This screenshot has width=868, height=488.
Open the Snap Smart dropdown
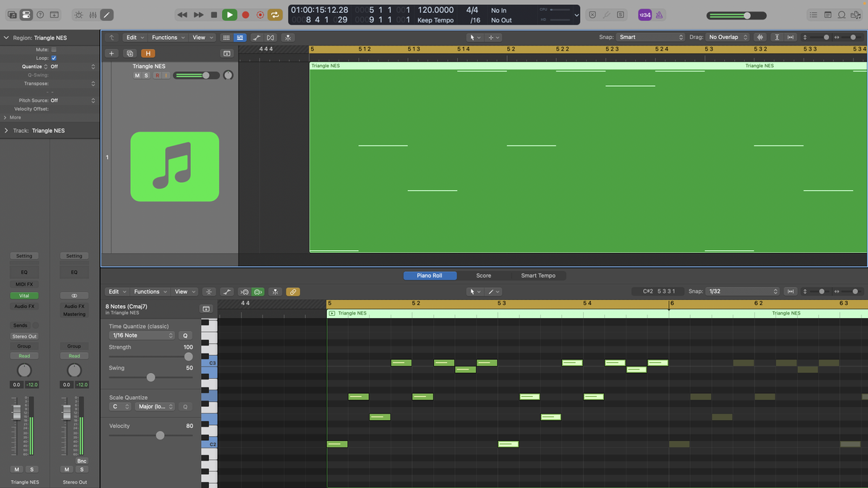coord(651,37)
